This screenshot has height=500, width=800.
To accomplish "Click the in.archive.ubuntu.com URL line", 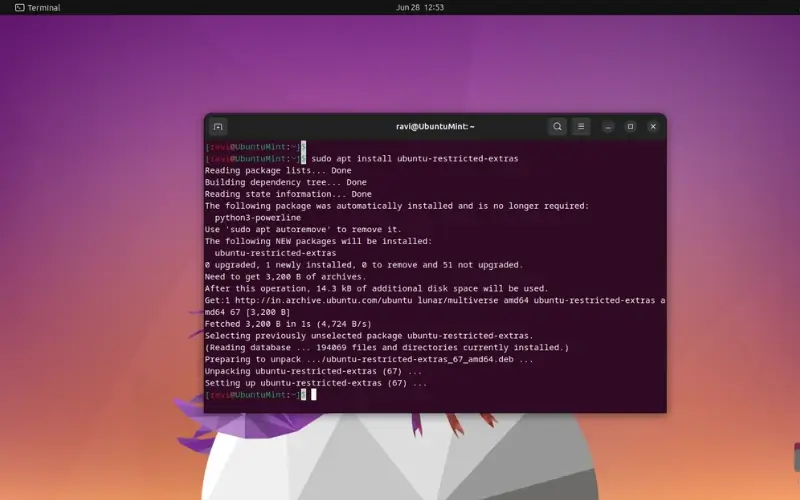I will pyautogui.click(x=435, y=301).
